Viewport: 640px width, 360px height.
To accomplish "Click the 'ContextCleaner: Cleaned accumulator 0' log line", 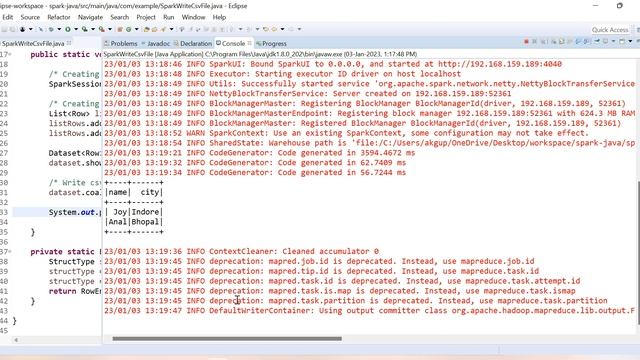I will point(241,251).
